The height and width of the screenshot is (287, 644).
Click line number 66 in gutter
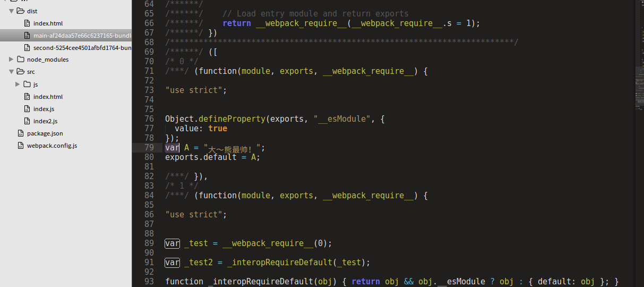coord(149,23)
